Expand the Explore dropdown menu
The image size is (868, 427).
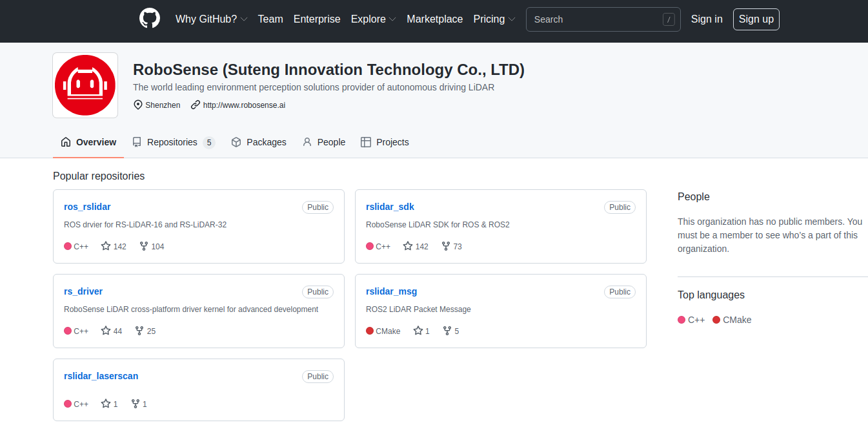(x=374, y=19)
